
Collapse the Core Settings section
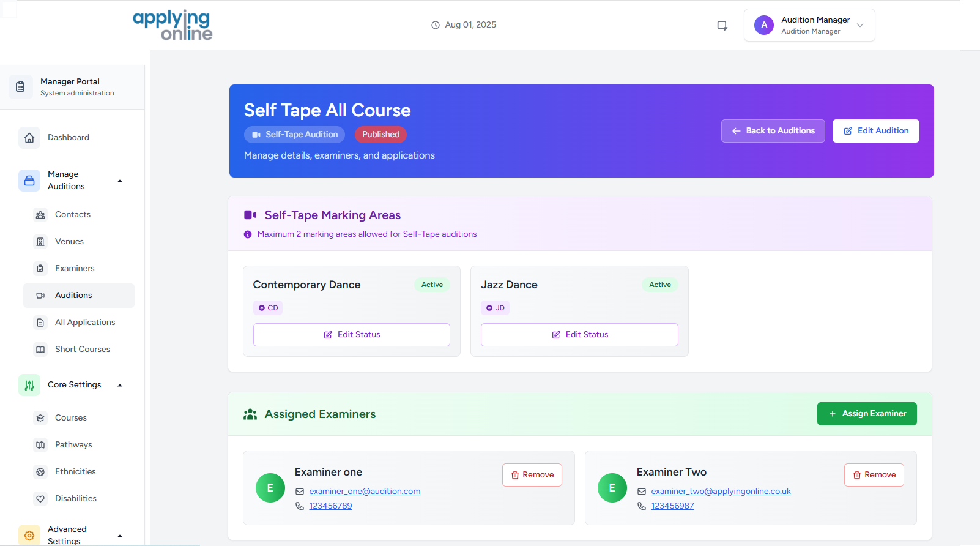click(x=120, y=385)
